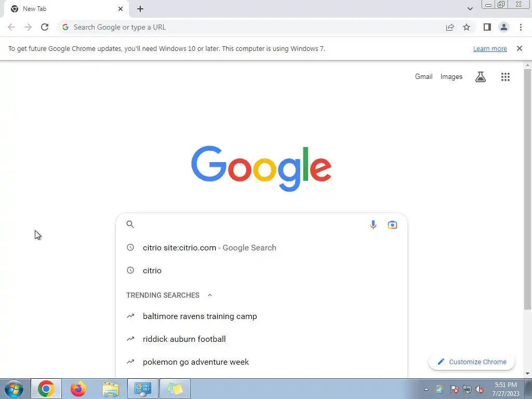Screen dimensions: 532x399
Task: Click the magnifier icon in the search box
Action: pos(130,224)
